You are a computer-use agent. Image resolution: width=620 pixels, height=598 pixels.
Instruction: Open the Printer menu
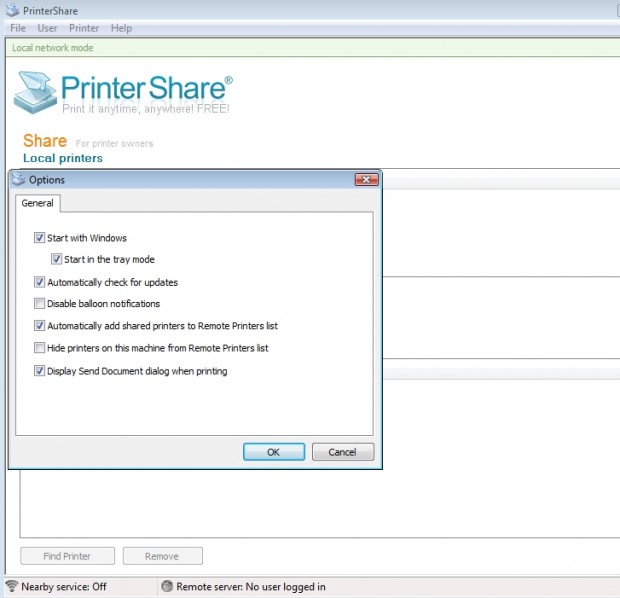pos(84,28)
